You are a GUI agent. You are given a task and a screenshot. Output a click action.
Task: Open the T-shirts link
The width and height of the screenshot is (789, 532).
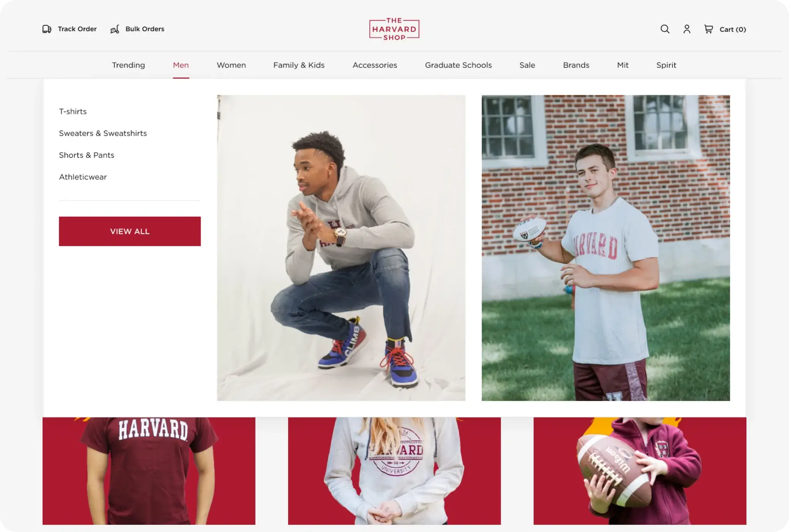click(x=73, y=111)
